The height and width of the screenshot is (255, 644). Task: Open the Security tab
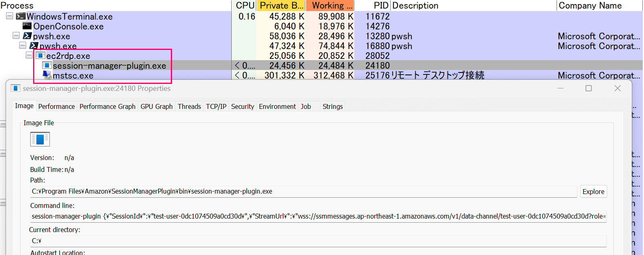pos(243,106)
